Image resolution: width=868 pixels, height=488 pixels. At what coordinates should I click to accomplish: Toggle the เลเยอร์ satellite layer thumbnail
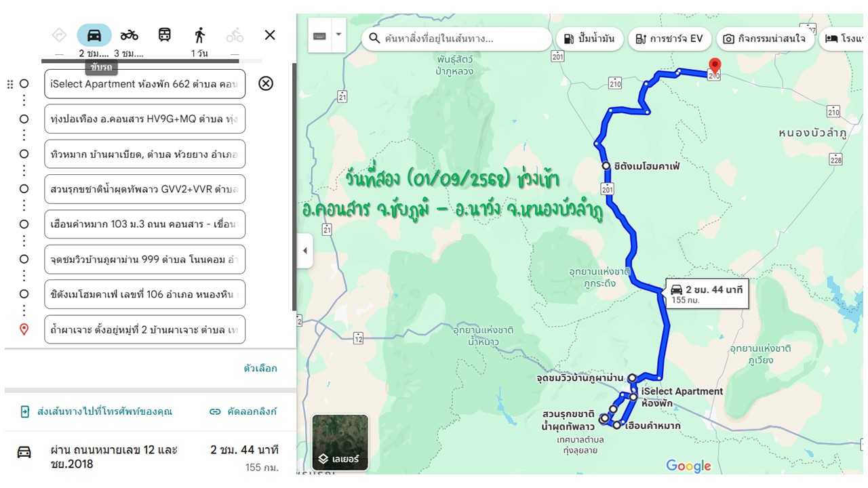pos(340,443)
